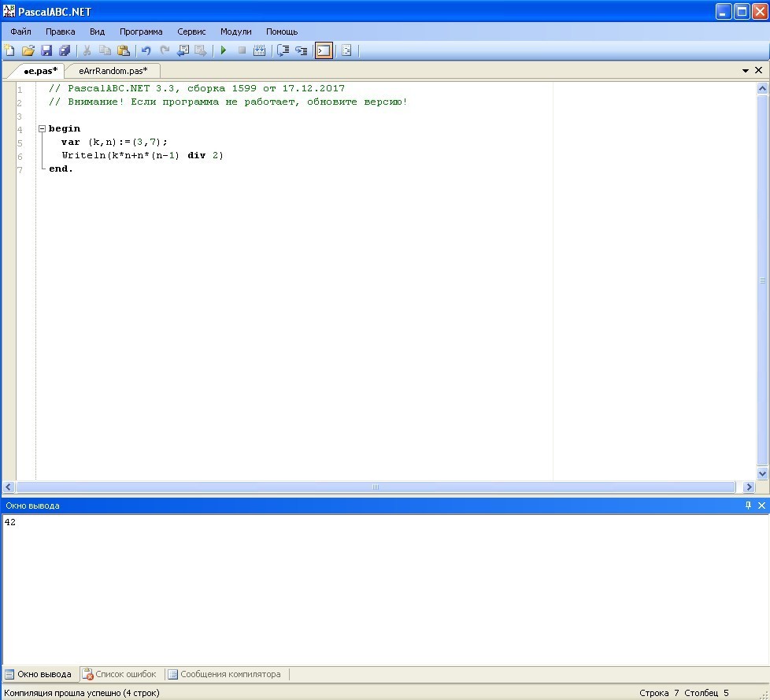Open the Сервис menu
This screenshot has width=770, height=700.
pyautogui.click(x=191, y=31)
